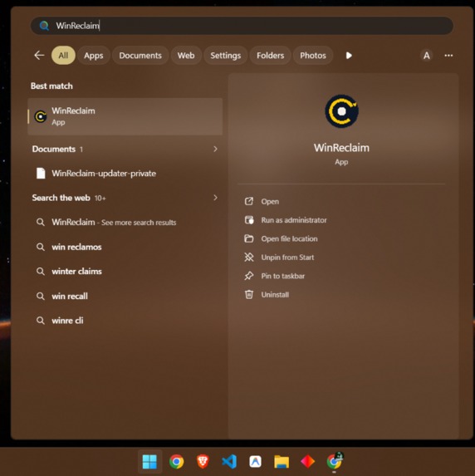
Task: Click magnifier icon beside win reclamos
Action: [41, 247]
